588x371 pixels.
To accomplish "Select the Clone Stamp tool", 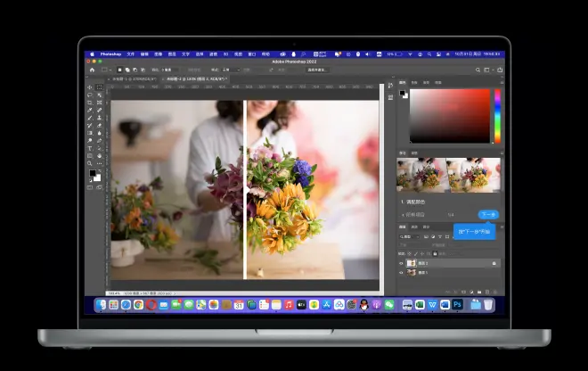I will tap(100, 118).
